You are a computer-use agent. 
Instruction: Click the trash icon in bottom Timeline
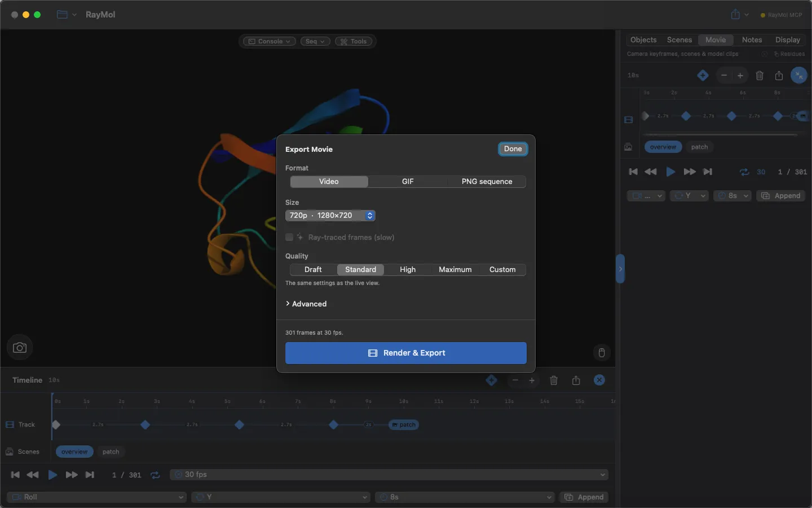(x=554, y=380)
